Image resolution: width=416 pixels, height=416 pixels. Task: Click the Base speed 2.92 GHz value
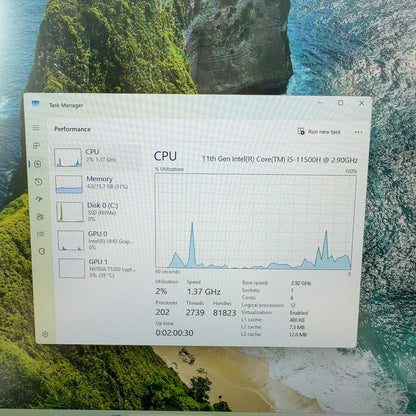tap(301, 283)
